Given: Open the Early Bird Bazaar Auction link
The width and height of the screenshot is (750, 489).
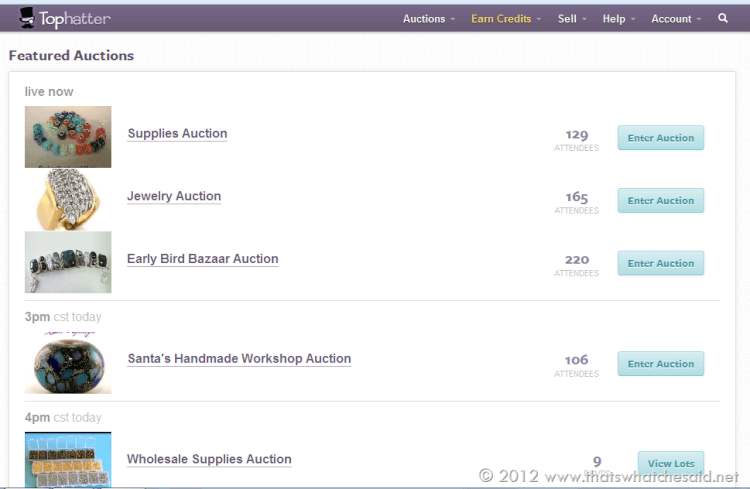Looking at the screenshot, I should pyautogui.click(x=202, y=259).
